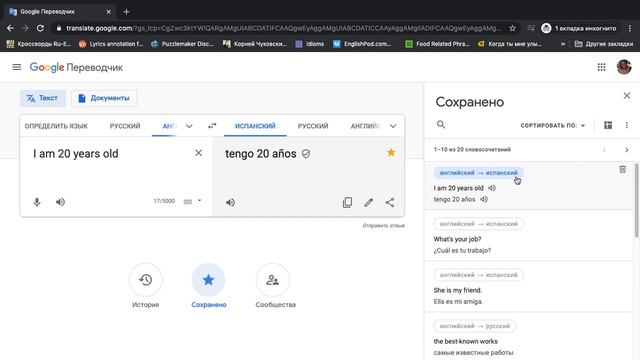This screenshot has width=640, height=360.
Task: Select Russian as the target language
Action: click(313, 126)
